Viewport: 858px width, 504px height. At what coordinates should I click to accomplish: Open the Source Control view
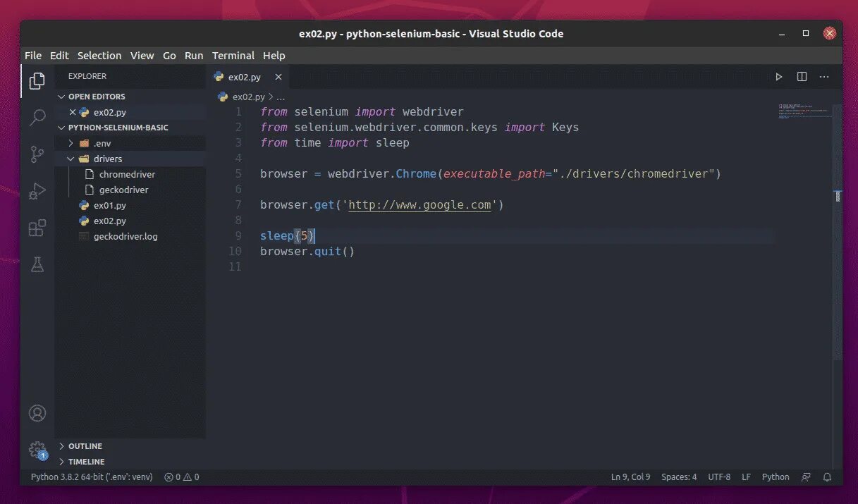tap(37, 154)
